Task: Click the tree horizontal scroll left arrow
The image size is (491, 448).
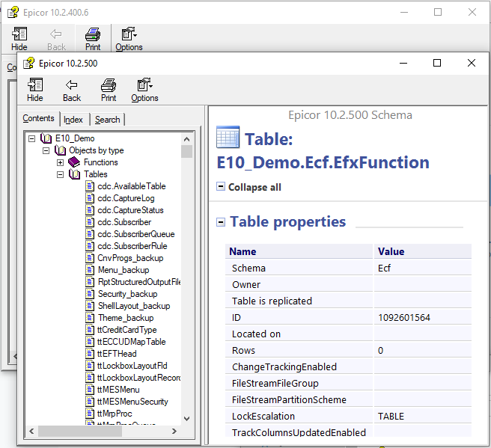Action: pyautogui.click(x=31, y=431)
